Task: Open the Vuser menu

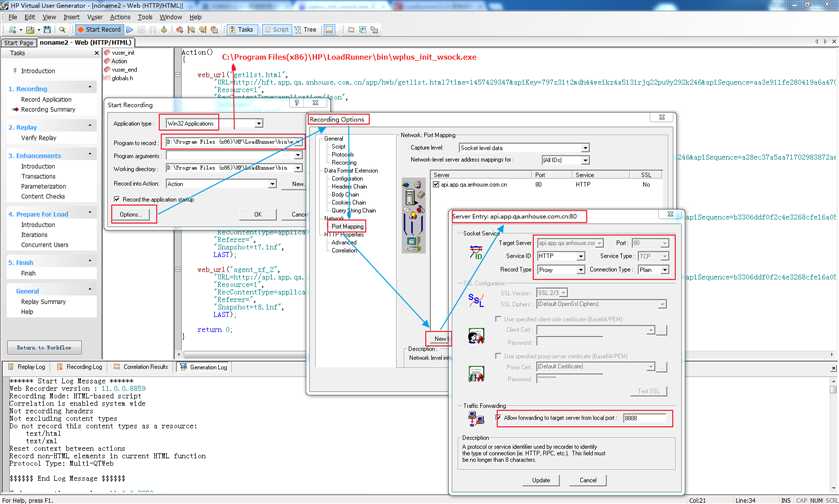Action: click(x=95, y=17)
